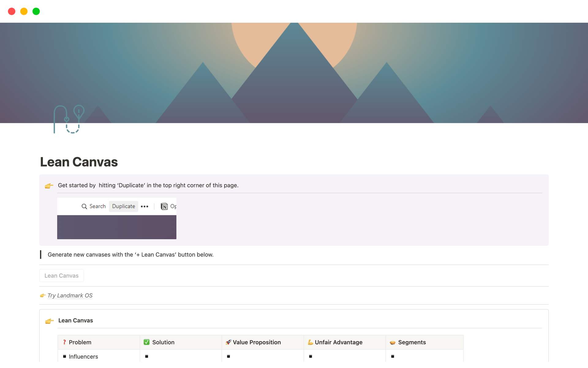Click the pointing hand beside Lean Canvas heading
Viewport: 588px width, 368px height.
coord(49,321)
